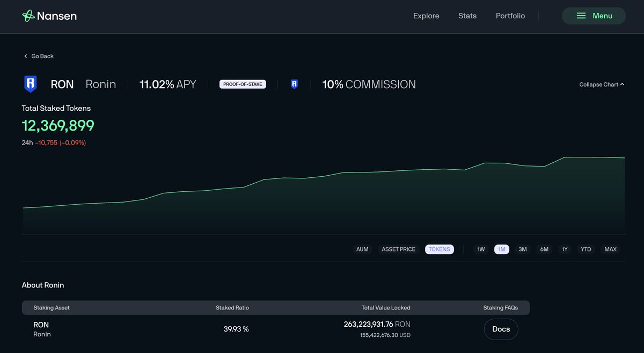Click the 11.02% APY text

168,84
